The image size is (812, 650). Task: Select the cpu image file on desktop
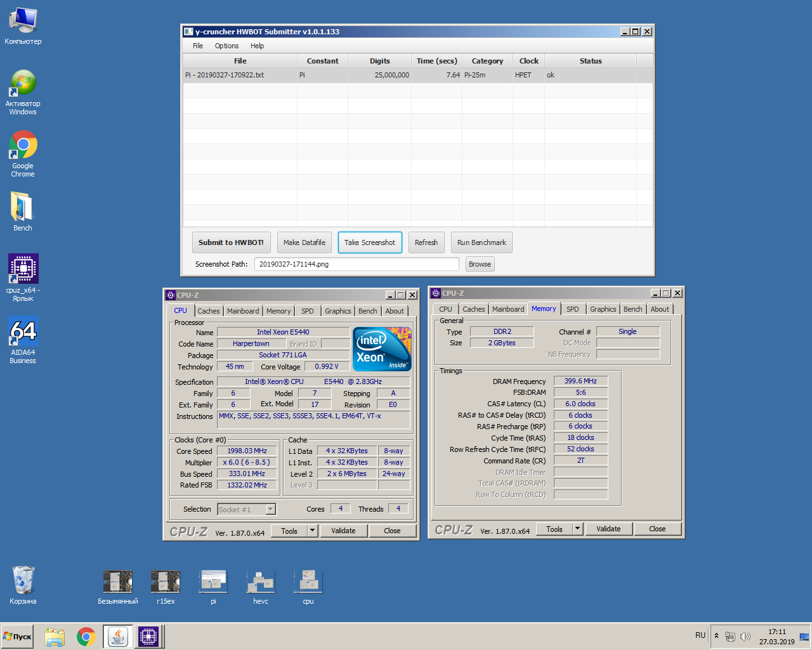308,587
